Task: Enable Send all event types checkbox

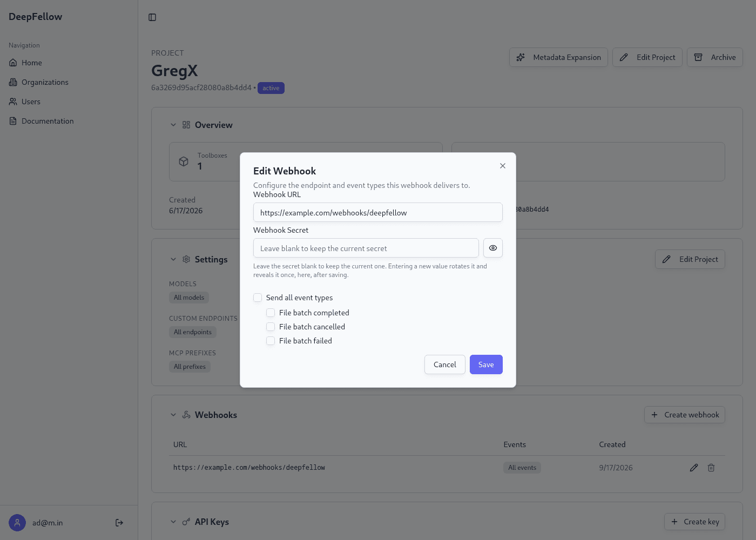Action: [258, 298]
